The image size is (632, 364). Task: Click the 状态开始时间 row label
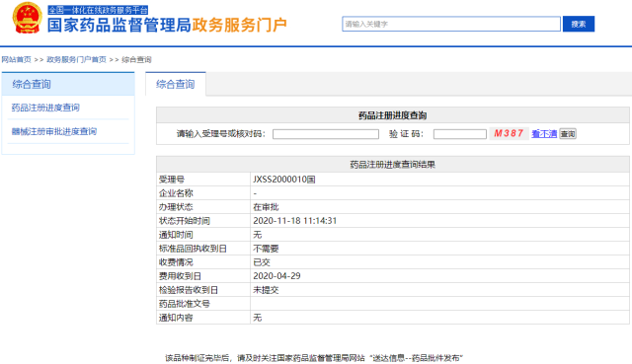pos(185,221)
